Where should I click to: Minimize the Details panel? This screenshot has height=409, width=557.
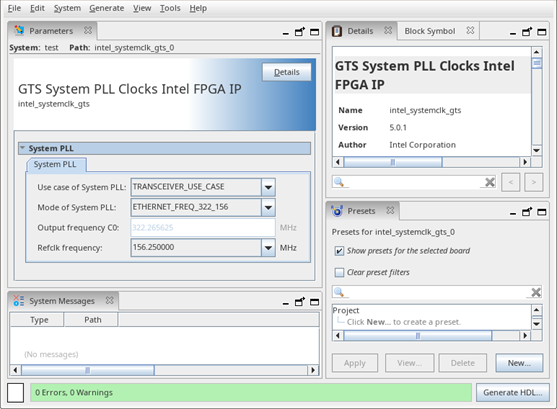point(513,33)
